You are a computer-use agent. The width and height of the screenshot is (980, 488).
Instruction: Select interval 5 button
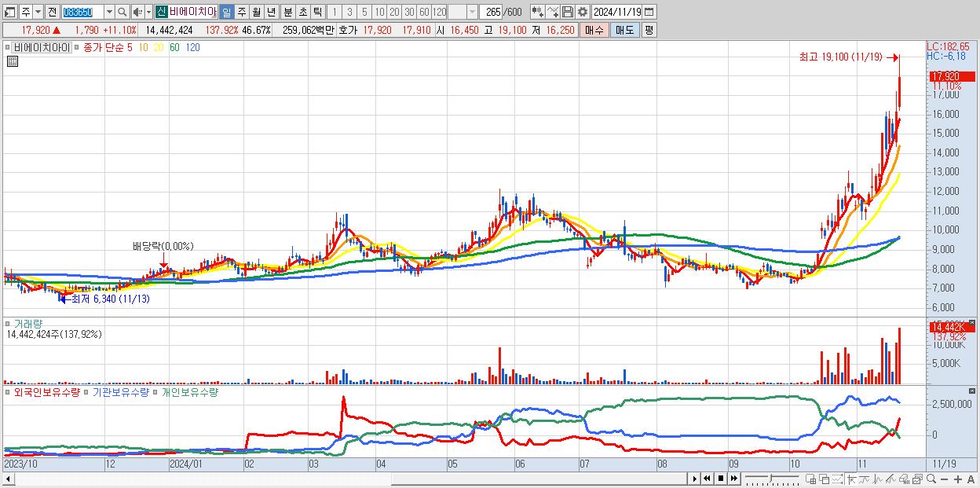pos(364,12)
